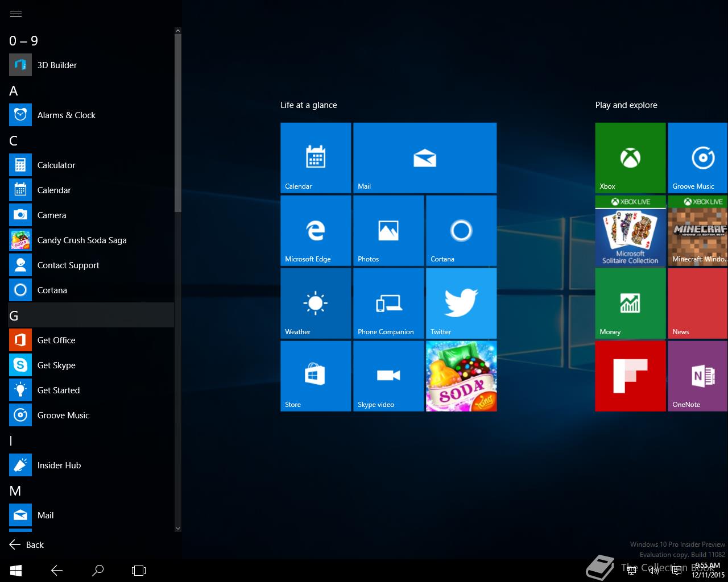Open Insider Hub app
Image resolution: width=728 pixels, height=582 pixels.
tap(91, 465)
